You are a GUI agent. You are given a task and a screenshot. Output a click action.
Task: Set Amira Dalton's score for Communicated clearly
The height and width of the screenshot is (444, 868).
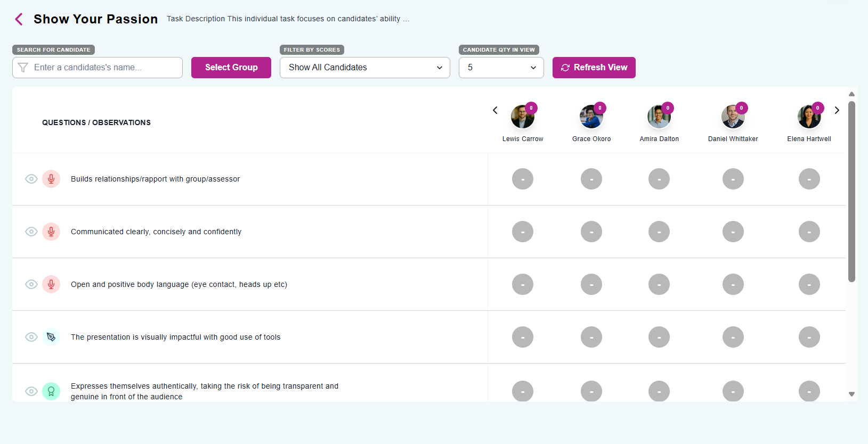click(x=659, y=232)
